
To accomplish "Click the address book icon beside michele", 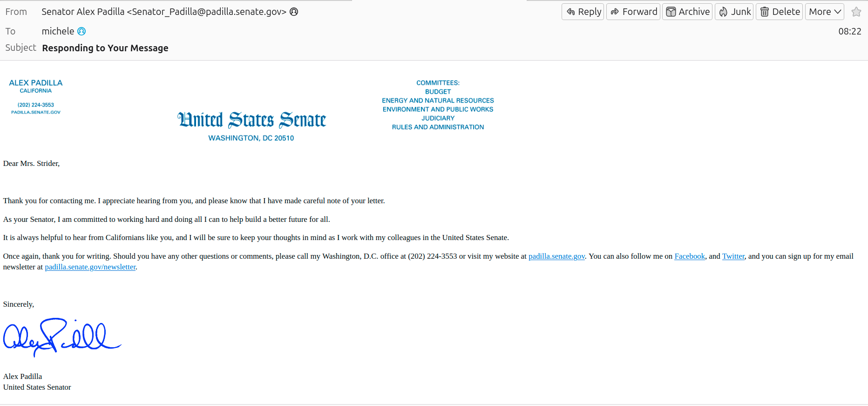I will 81,31.
